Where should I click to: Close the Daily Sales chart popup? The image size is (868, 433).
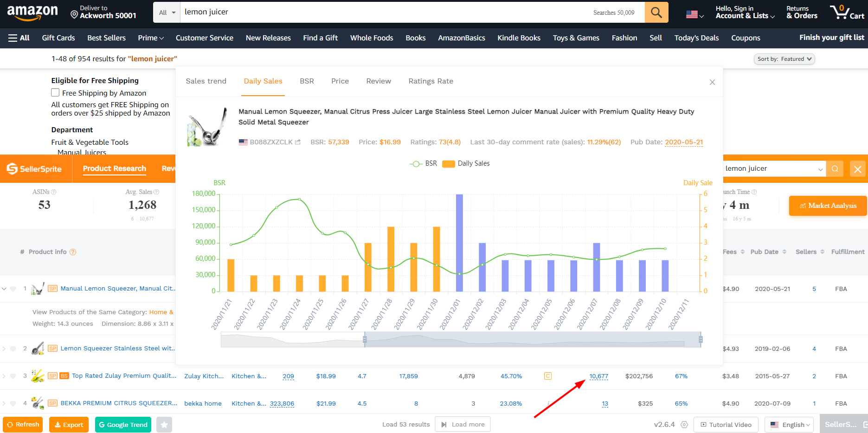[x=712, y=82]
